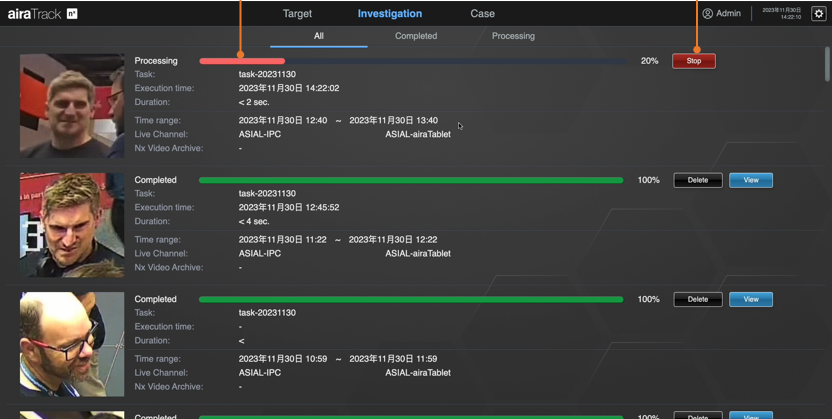Open thumbnail of the 11:22–12:22 task
Screen dimensions: 832x419
click(72, 225)
